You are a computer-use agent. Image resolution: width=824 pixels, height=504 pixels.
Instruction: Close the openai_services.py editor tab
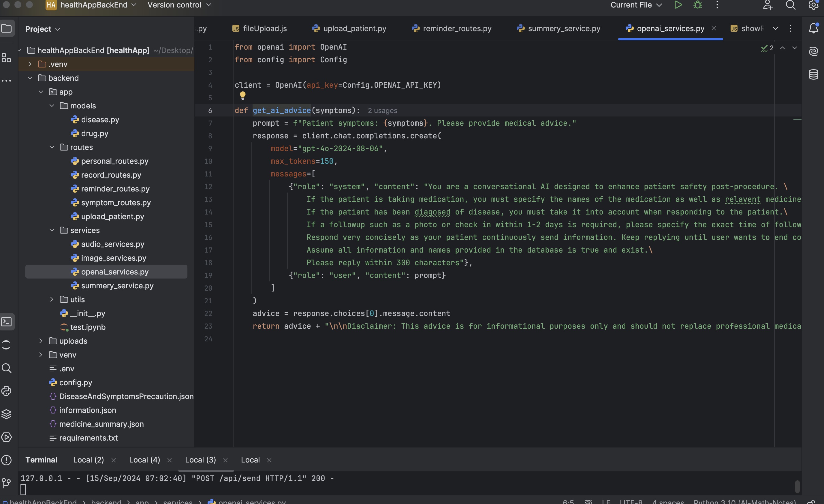pyautogui.click(x=714, y=29)
